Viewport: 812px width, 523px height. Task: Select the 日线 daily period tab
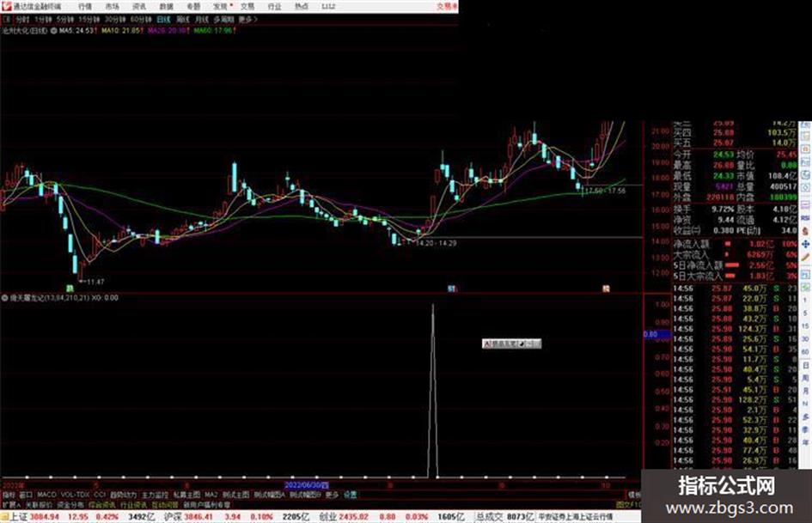point(163,19)
